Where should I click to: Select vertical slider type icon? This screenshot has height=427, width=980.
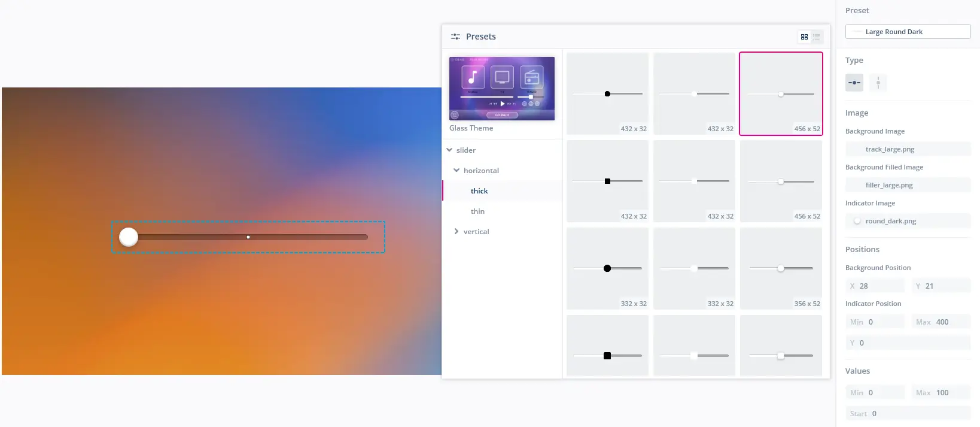click(x=878, y=83)
